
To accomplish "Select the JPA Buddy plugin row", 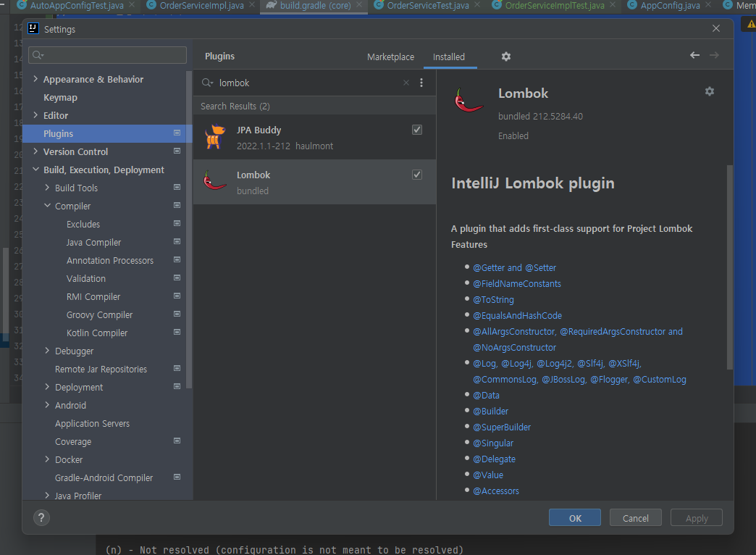I will (314, 137).
